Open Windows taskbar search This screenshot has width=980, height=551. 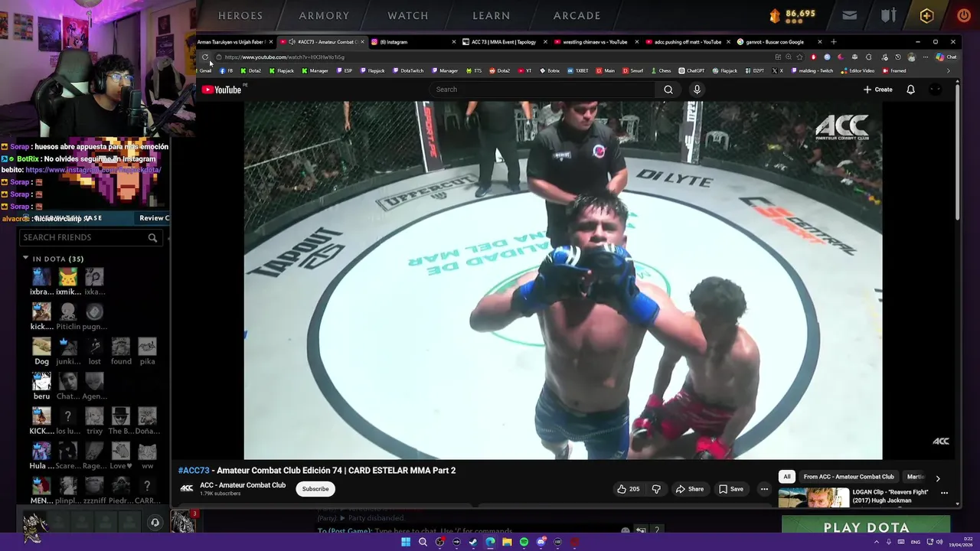[x=423, y=542]
